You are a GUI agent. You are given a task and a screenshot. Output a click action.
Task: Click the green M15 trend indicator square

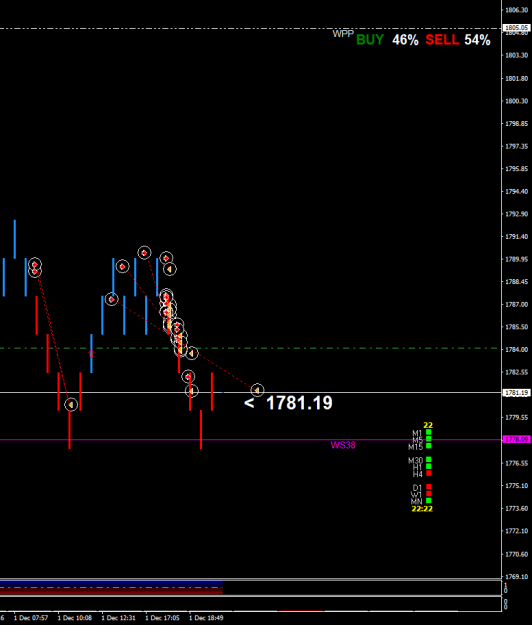[x=429, y=446]
